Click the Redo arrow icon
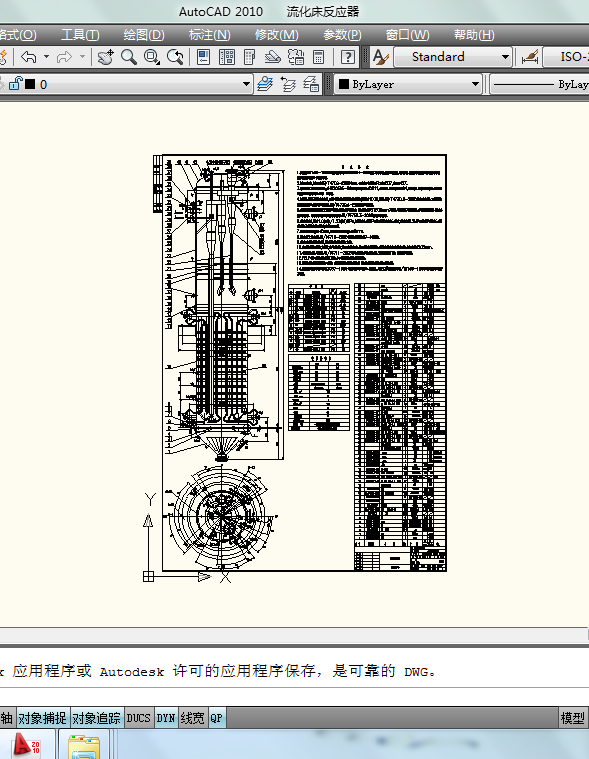This screenshot has height=759, width=589. coord(64,57)
